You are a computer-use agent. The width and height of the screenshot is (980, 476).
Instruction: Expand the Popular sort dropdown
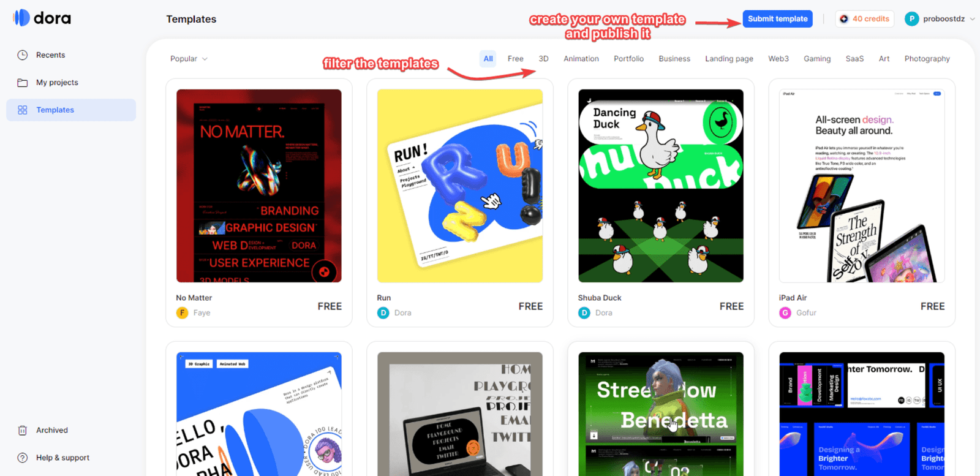point(189,59)
